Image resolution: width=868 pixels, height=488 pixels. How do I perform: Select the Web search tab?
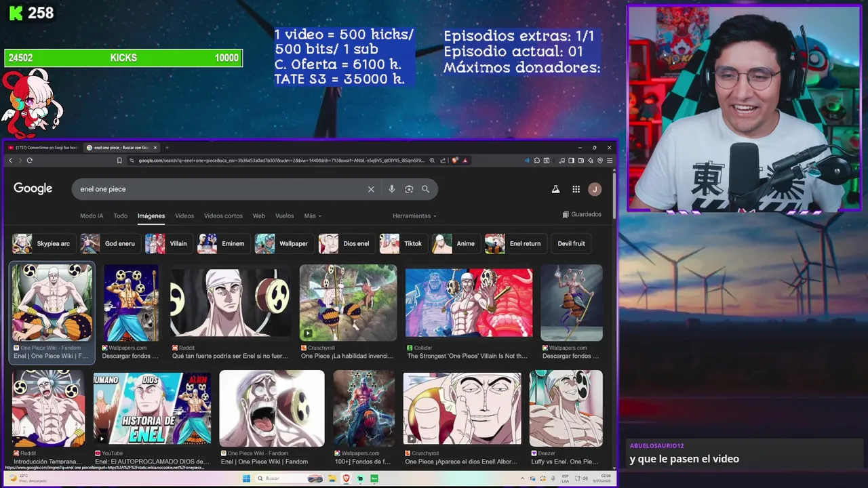259,216
